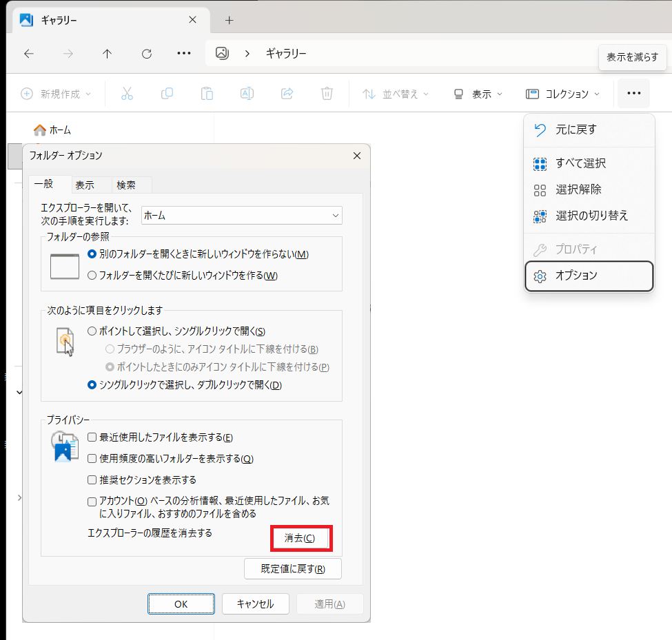Choose 選択解除 from the menu
Viewport: 672px width, 640px height.
coord(589,189)
